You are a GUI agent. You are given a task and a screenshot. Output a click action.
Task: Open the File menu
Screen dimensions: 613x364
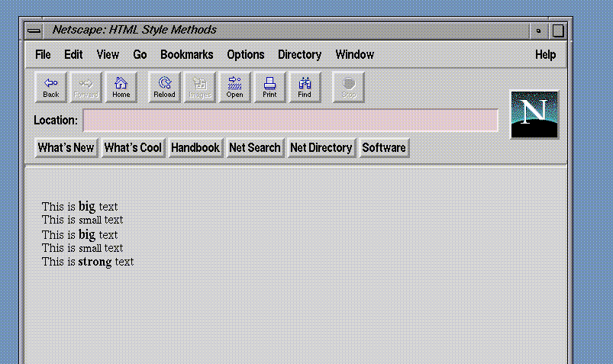coord(43,55)
